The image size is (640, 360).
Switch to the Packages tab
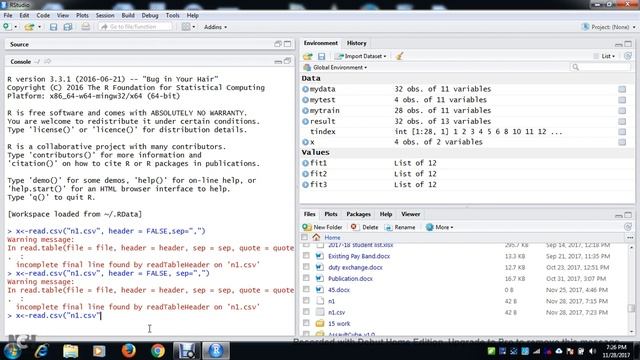pos(358,214)
